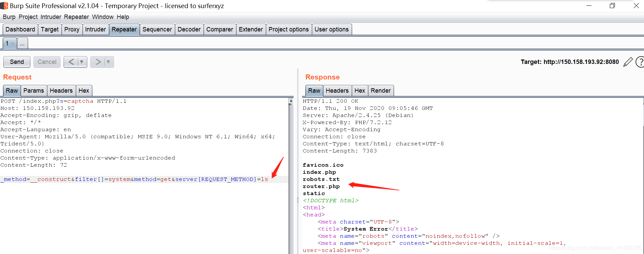Open Repeater help question mark icon
The width and height of the screenshot is (644, 254).
click(640, 62)
